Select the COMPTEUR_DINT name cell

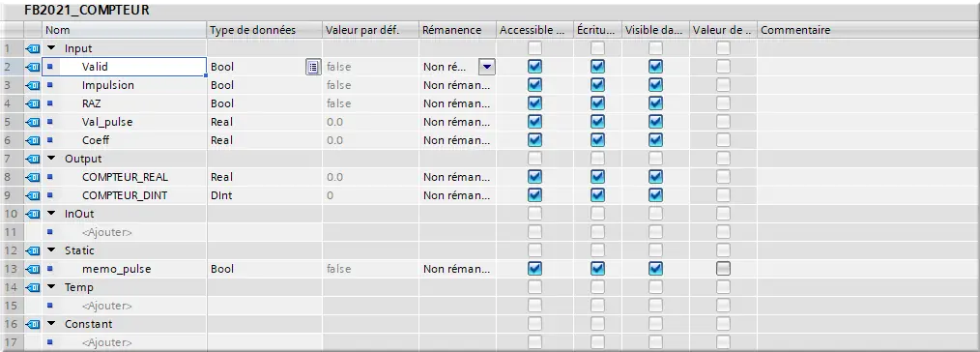pyautogui.click(x=125, y=195)
